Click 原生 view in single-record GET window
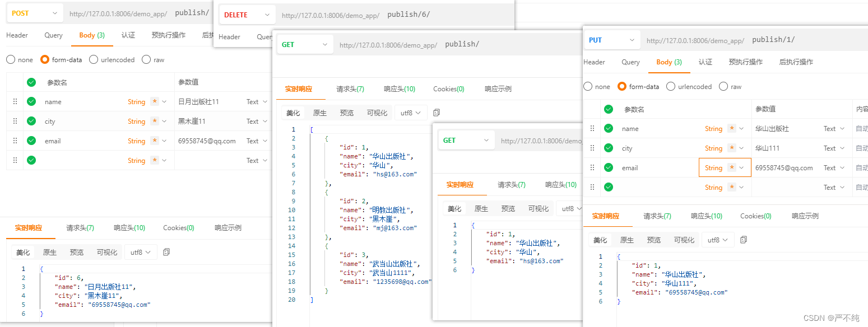The width and height of the screenshot is (868, 327). [481, 209]
